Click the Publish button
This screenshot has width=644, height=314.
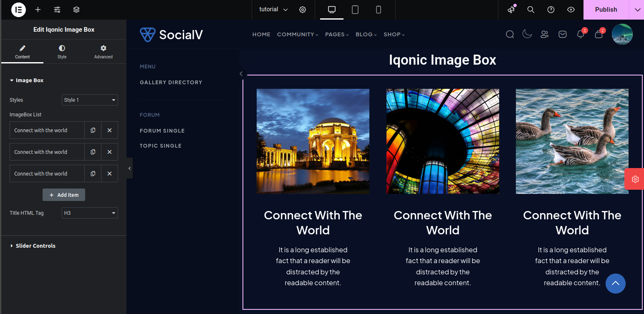click(606, 10)
